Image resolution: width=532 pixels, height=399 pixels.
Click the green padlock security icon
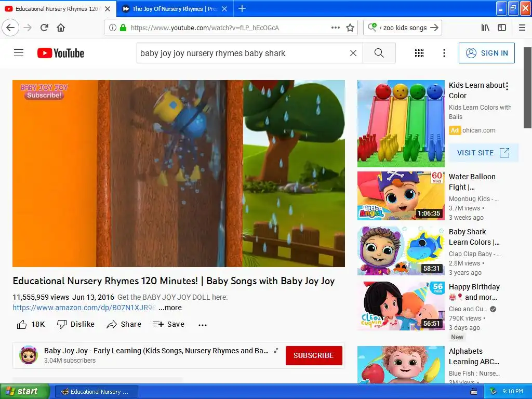[123, 28]
